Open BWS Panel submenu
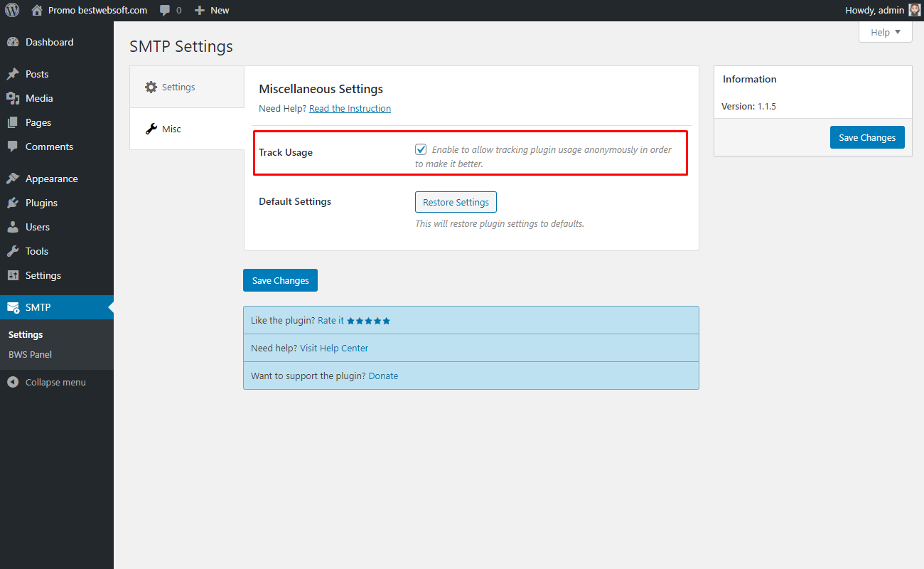 coord(30,354)
